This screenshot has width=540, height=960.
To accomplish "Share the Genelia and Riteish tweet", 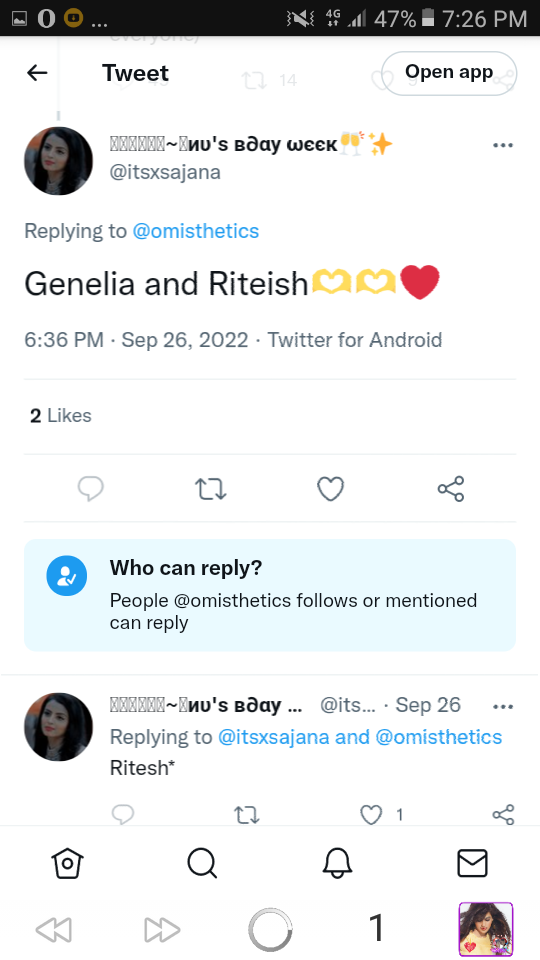I will point(451,489).
